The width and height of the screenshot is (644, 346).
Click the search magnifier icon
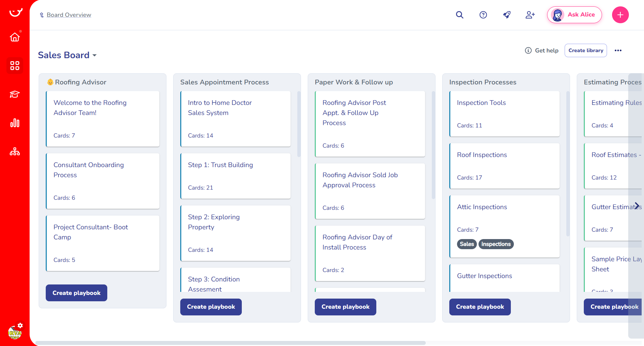point(459,15)
